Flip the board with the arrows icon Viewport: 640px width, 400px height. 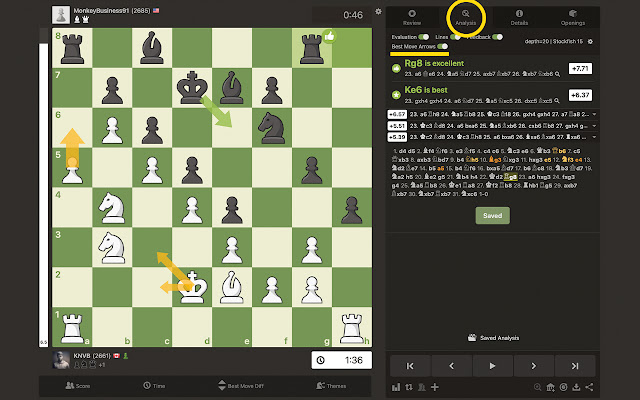[409, 387]
